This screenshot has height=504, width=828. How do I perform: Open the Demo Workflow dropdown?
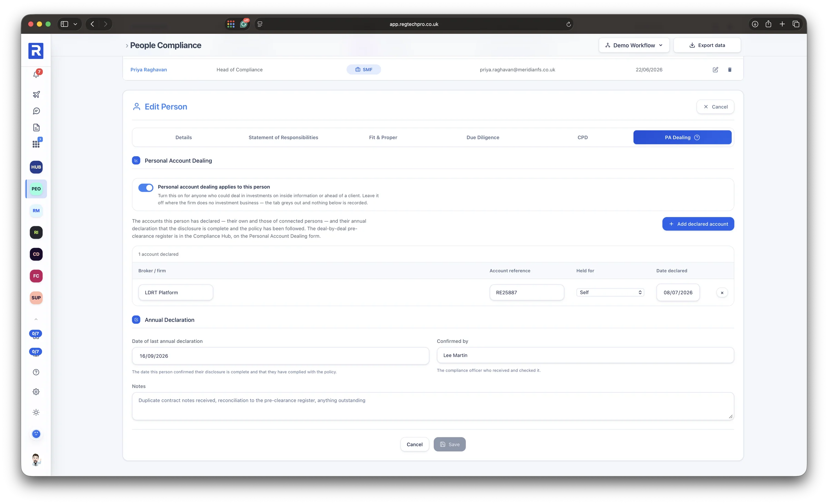pyautogui.click(x=634, y=45)
